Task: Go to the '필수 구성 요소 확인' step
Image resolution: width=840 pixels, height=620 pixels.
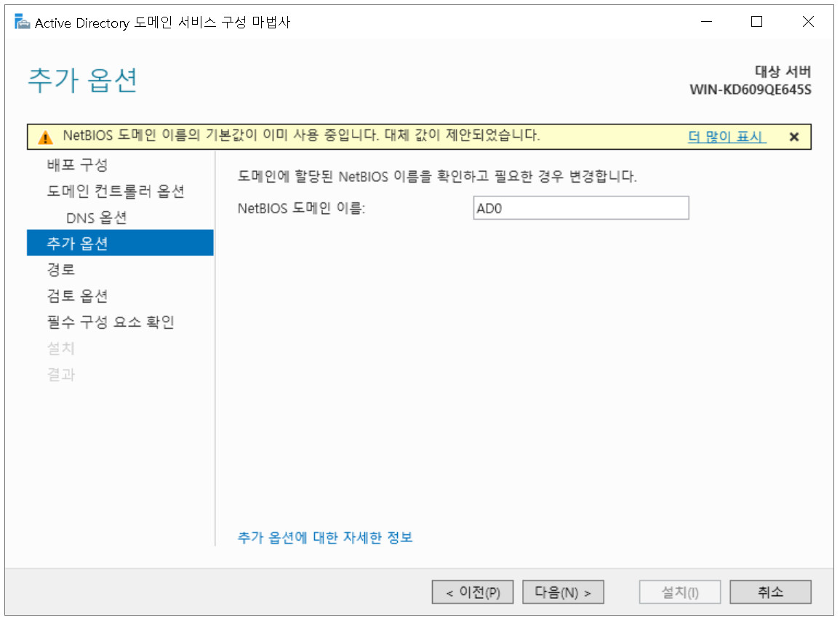Action: pos(111,322)
